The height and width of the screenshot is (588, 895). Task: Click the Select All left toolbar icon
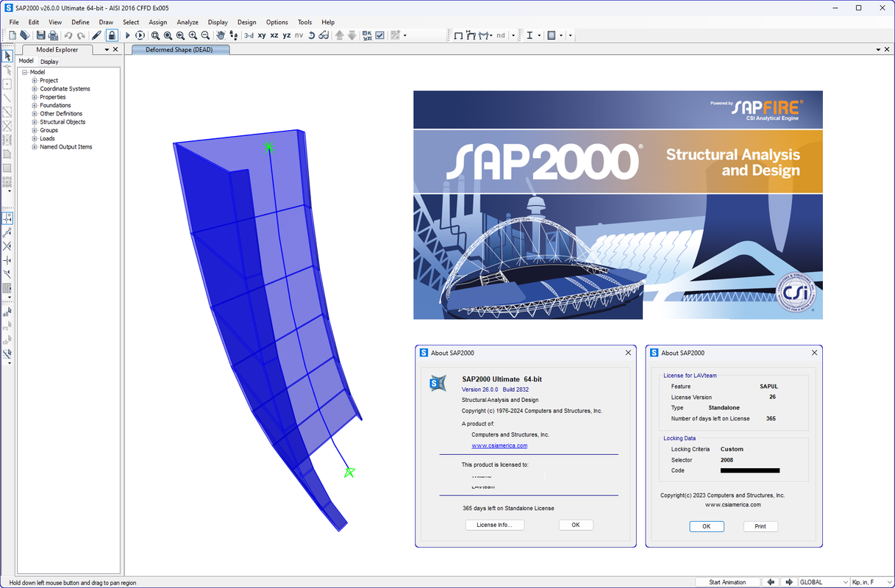click(7, 312)
